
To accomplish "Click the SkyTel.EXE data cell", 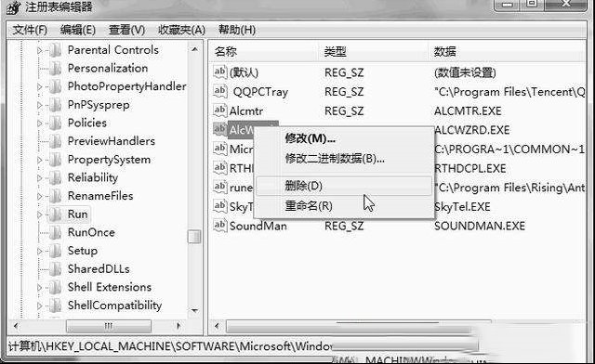I will click(x=462, y=207).
